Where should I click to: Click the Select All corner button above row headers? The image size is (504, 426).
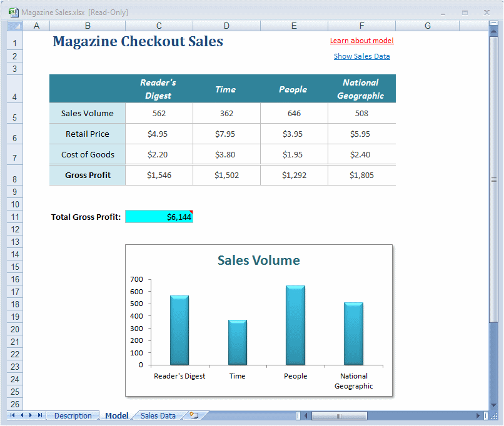[14, 26]
